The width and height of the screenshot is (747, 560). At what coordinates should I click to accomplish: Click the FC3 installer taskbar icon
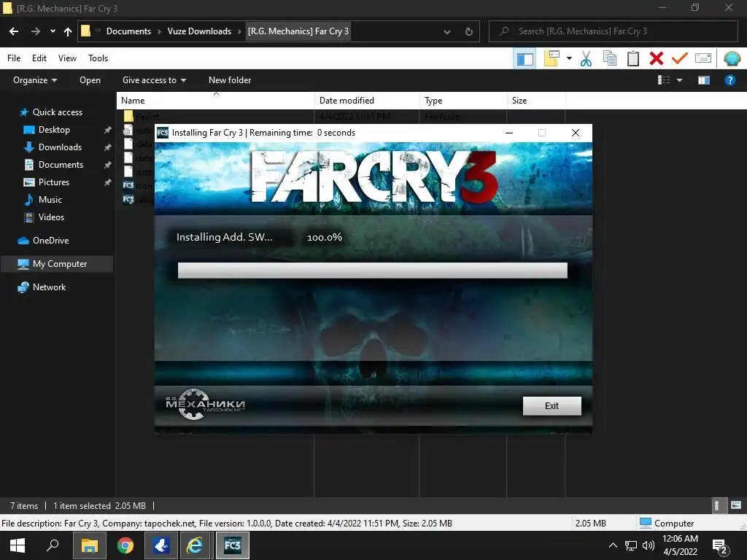pyautogui.click(x=233, y=545)
